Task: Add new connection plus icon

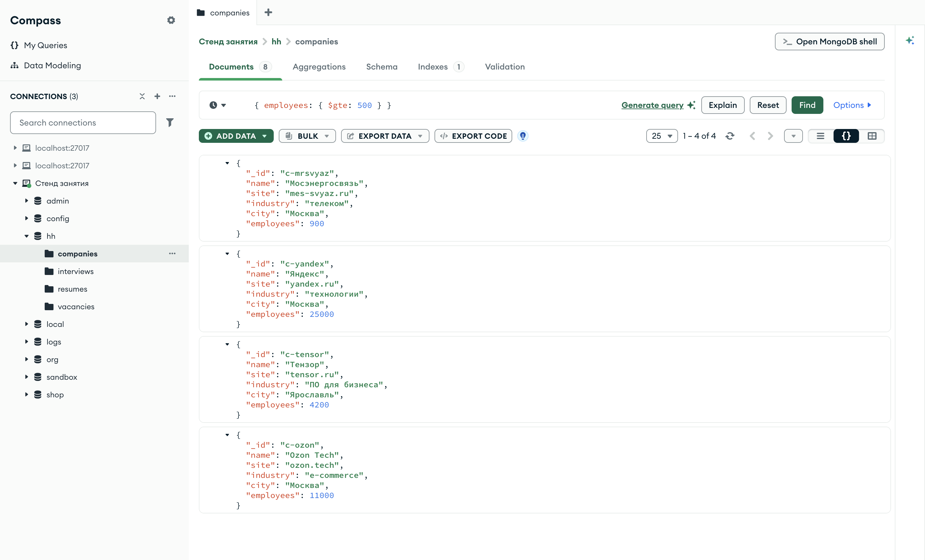Action: tap(157, 97)
